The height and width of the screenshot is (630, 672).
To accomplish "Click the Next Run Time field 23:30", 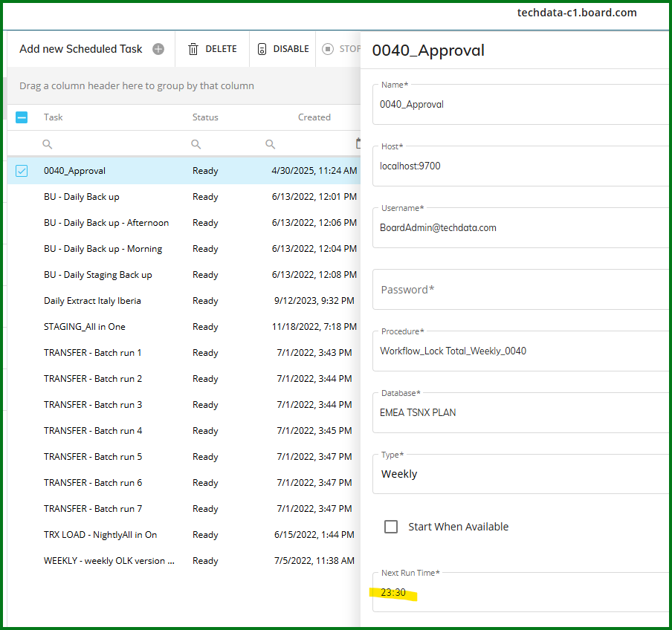I will [520, 593].
